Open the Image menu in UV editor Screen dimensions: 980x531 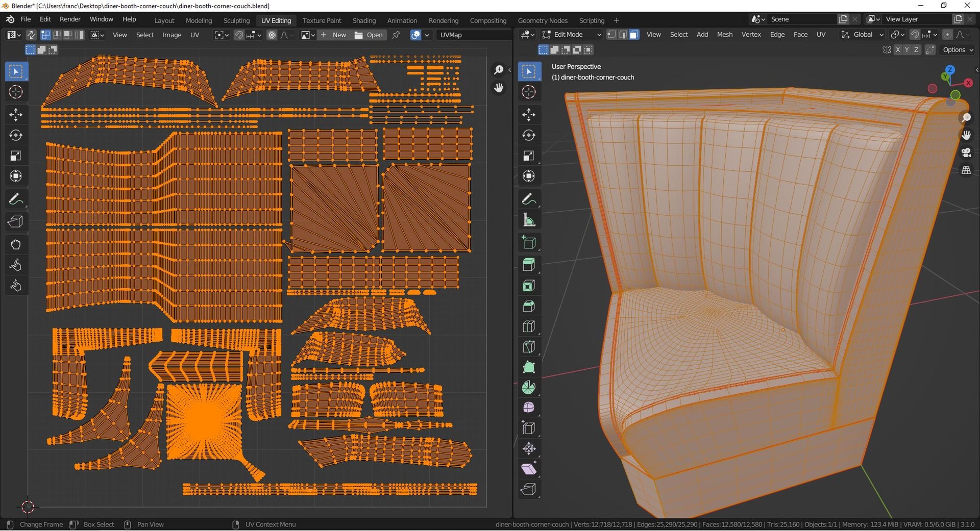(x=172, y=35)
